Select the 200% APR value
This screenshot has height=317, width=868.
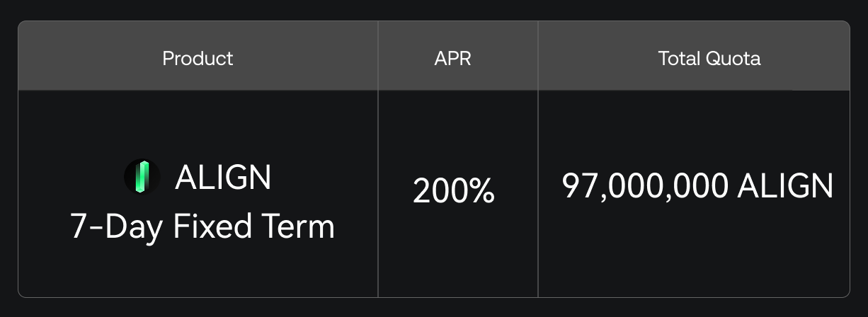(x=453, y=191)
